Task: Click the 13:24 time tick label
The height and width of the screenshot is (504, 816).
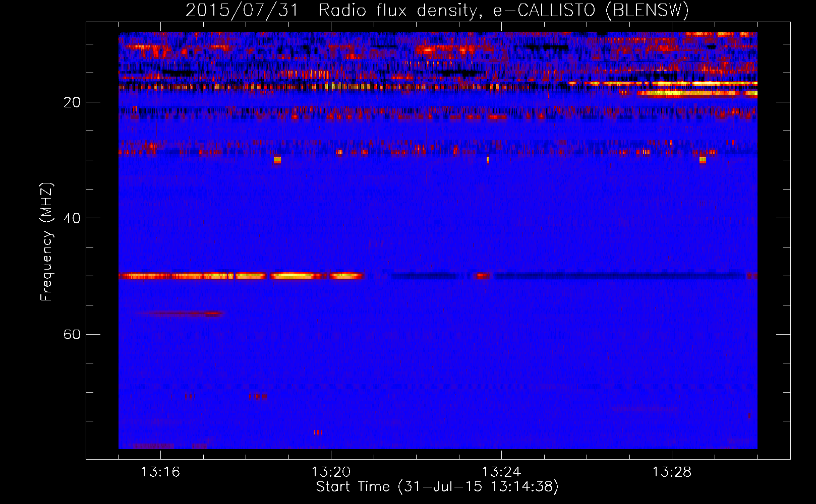Action: pos(501,472)
